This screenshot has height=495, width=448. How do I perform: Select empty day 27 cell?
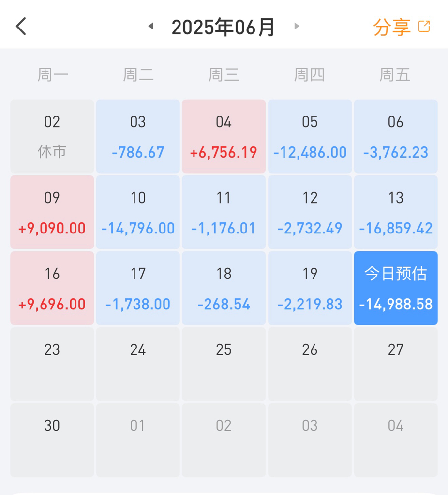coord(396,364)
